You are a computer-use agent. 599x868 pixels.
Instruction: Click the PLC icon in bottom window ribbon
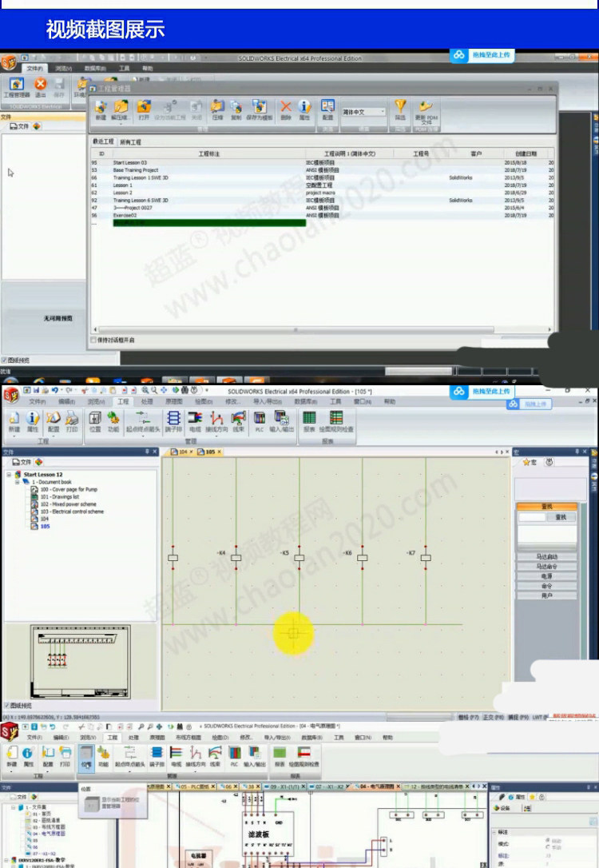pos(235,756)
